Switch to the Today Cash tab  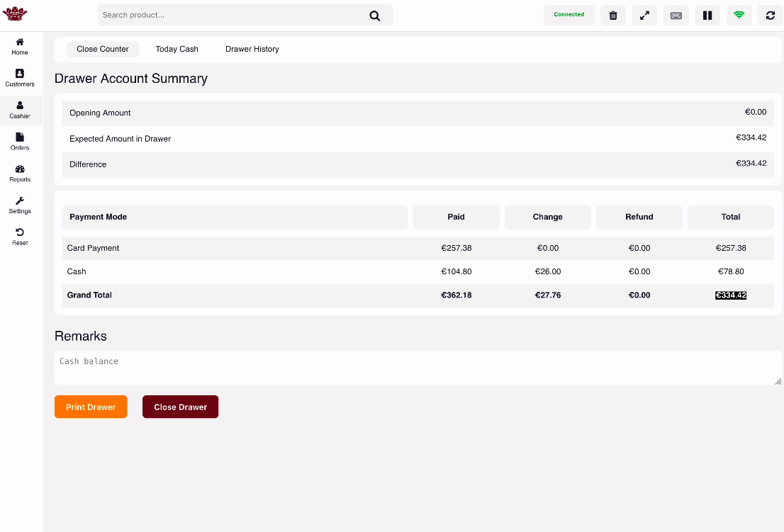pos(177,50)
